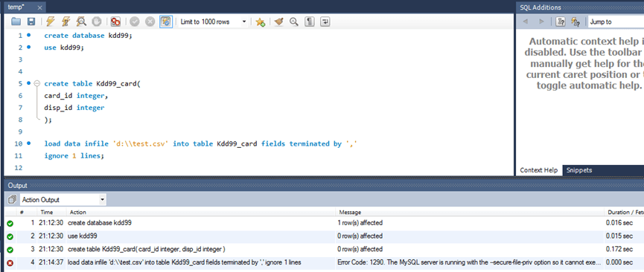Execute script using the lightning bolt icon
644x272 pixels.
click(x=50, y=22)
